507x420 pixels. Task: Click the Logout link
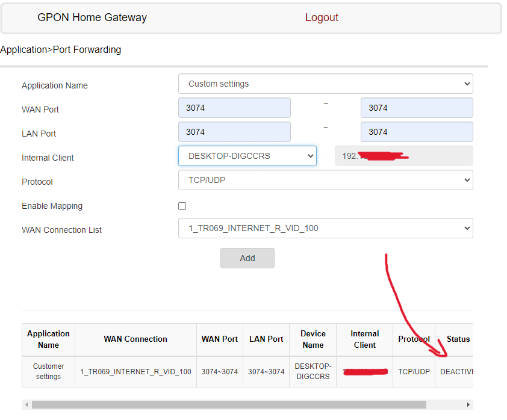pos(322,17)
